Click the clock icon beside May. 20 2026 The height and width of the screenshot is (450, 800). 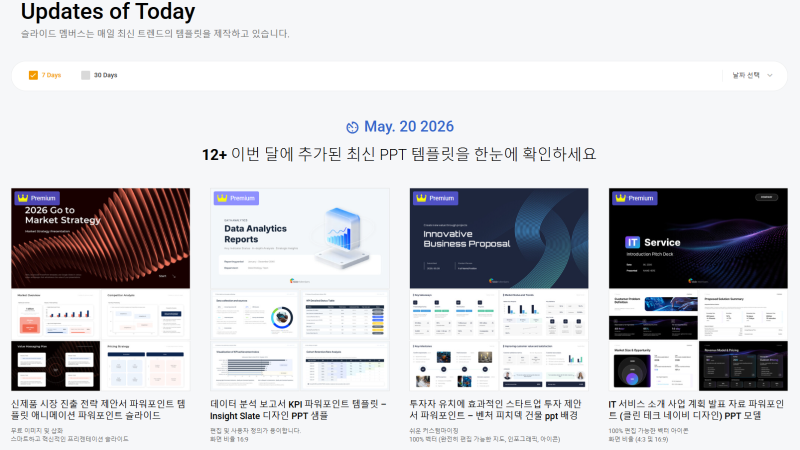352,128
